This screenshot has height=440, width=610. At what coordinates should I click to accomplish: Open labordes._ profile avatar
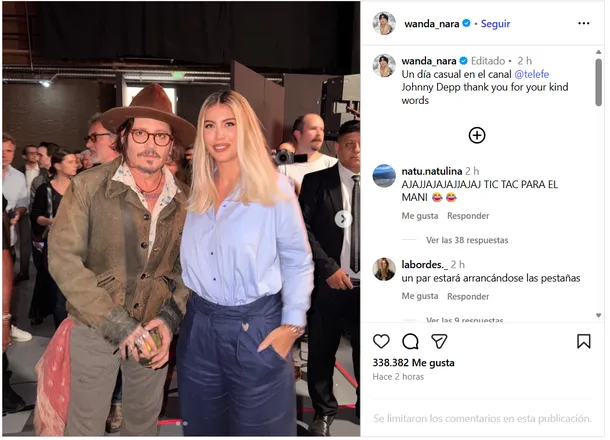pos(384,269)
